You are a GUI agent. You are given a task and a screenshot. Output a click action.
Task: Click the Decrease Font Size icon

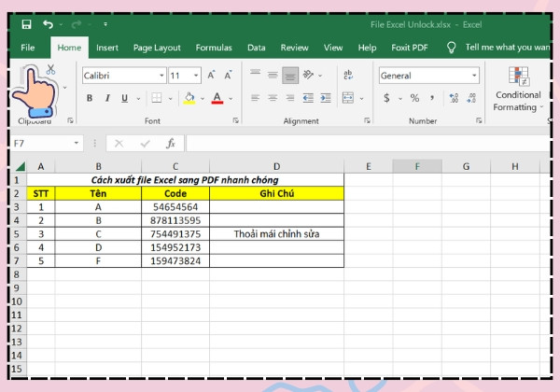[x=229, y=75]
